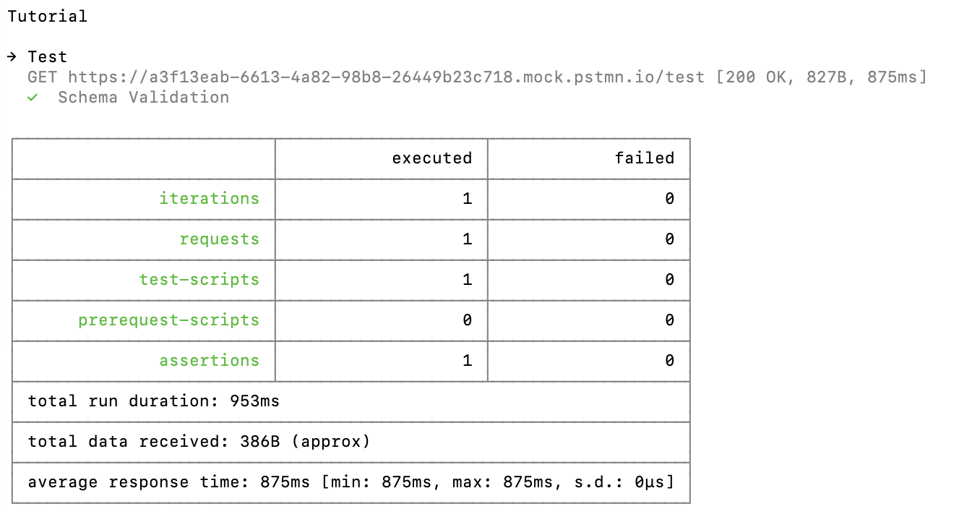Screen dimensions: 980x509
Task: Click the prerequest-scripts row label
Action: [168, 320]
